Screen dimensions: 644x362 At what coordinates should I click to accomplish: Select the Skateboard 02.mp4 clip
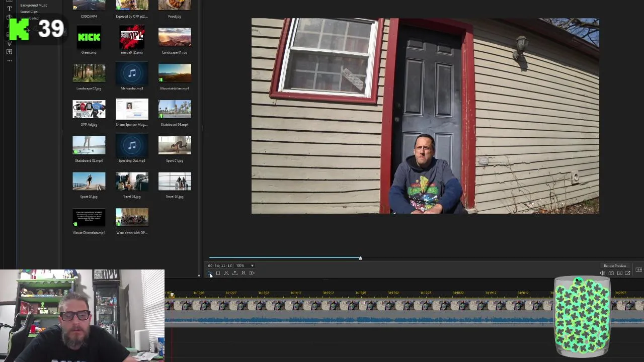(89, 146)
